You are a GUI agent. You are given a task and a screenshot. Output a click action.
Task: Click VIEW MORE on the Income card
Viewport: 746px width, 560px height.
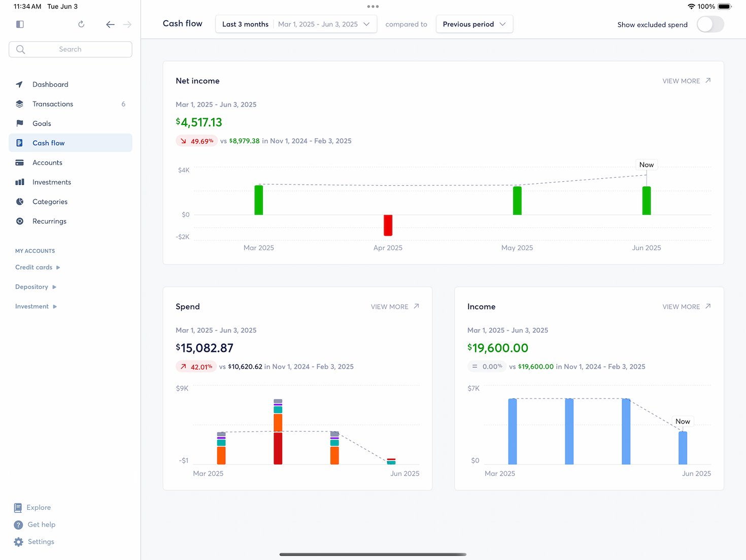[686, 307]
